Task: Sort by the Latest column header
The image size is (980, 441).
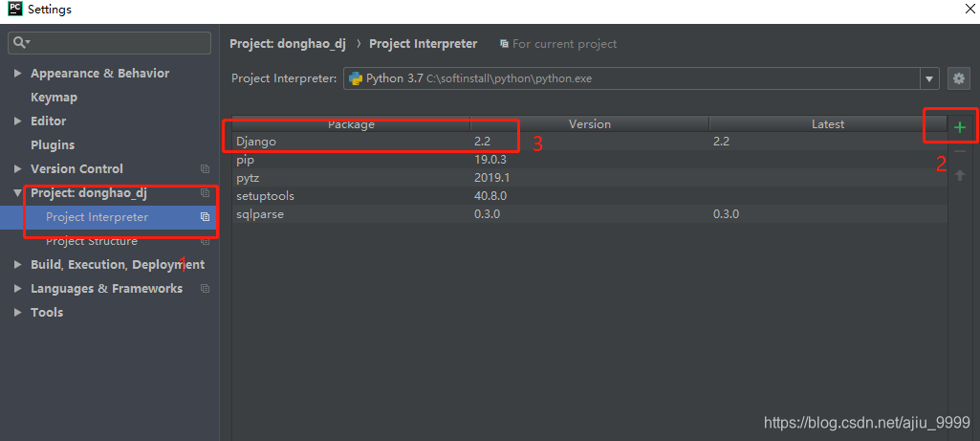Action: pyautogui.click(x=828, y=123)
